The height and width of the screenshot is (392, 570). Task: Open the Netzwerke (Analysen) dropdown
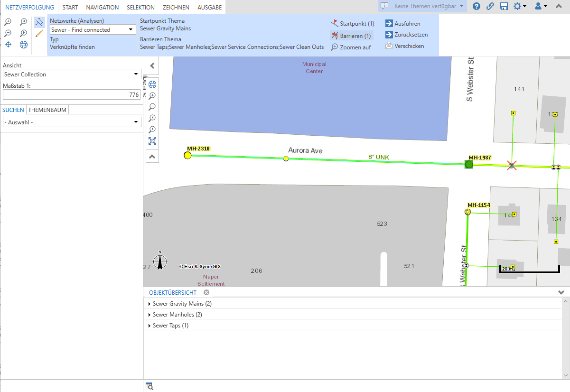point(93,29)
